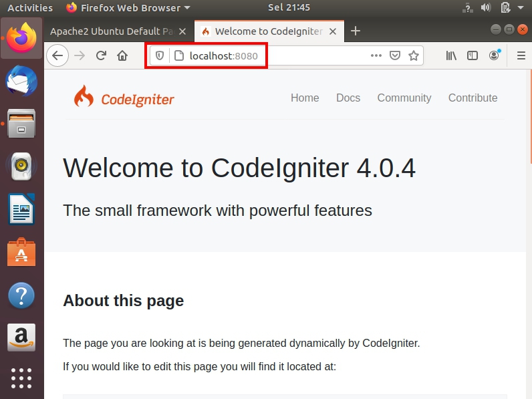This screenshot has height=399, width=532.
Task: Open Rhythmbox music player from dock
Action: point(21,166)
